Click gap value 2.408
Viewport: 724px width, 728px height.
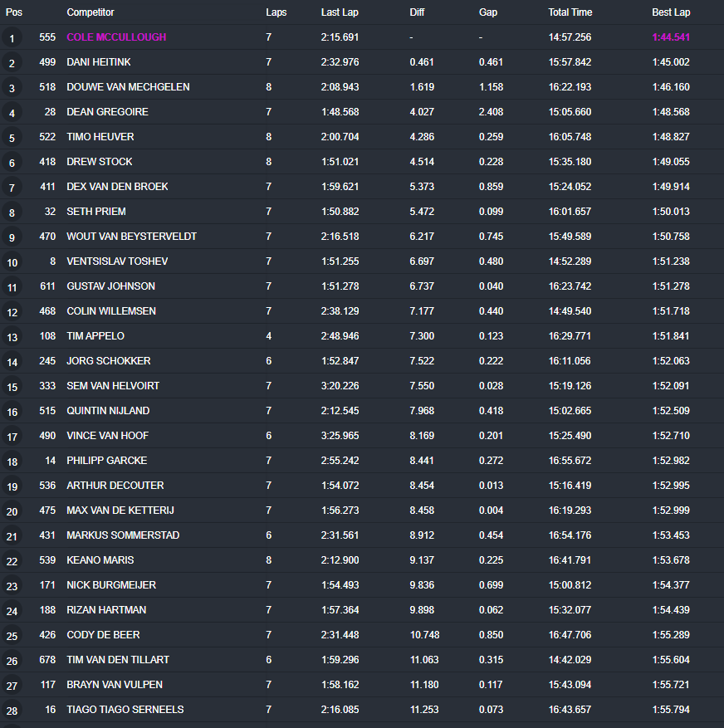tap(491, 112)
